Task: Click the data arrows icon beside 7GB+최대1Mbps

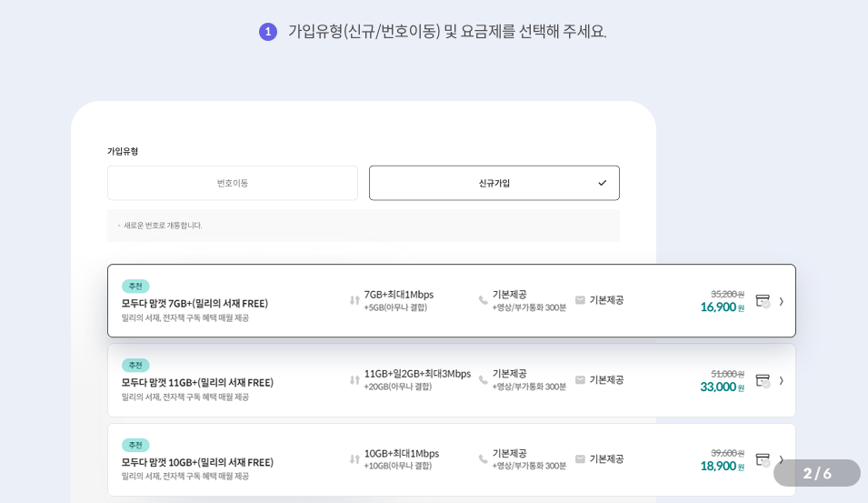Action: pyautogui.click(x=354, y=300)
